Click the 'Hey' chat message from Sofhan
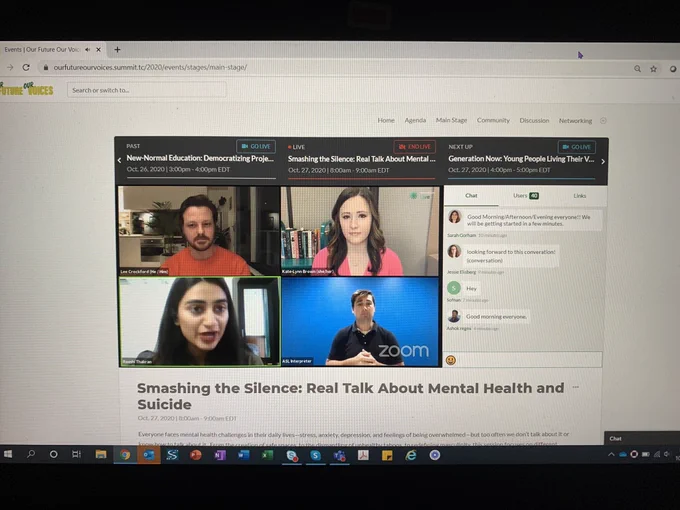The width and height of the screenshot is (680, 510). click(471, 288)
